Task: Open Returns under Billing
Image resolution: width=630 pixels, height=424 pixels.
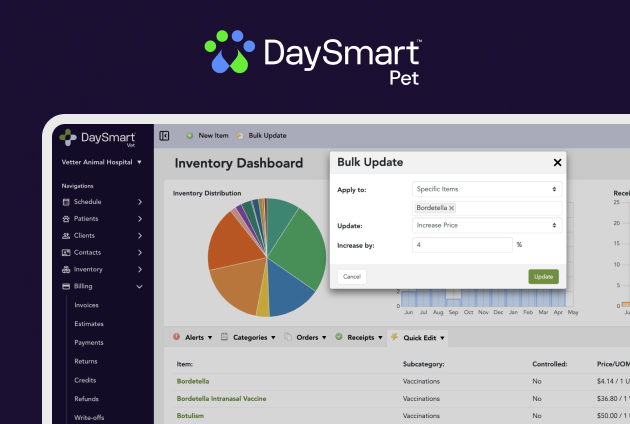Action: point(86,361)
